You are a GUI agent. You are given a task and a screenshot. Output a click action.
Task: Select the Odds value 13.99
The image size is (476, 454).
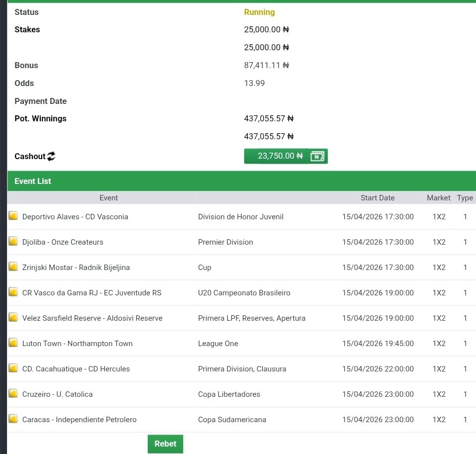(254, 83)
